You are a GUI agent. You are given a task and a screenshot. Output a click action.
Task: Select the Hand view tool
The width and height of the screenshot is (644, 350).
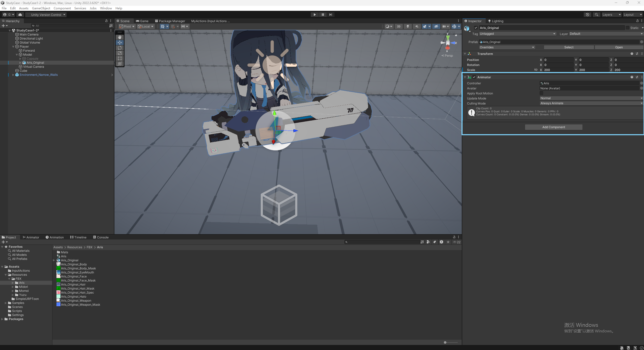pos(120,37)
